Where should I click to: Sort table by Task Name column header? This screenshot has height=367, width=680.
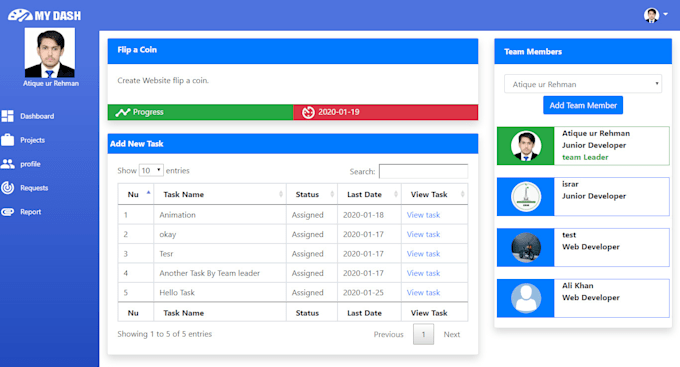click(220, 194)
